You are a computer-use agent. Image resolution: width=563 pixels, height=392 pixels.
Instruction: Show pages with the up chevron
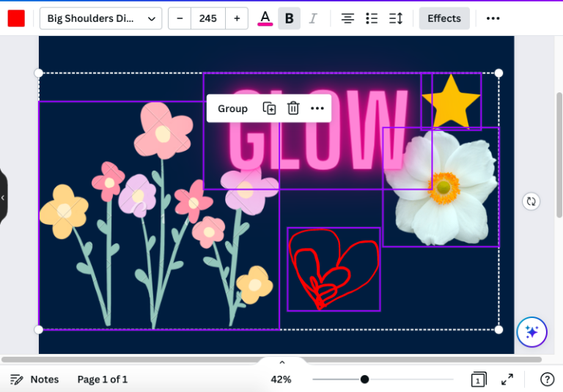click(x=282, y=363)
